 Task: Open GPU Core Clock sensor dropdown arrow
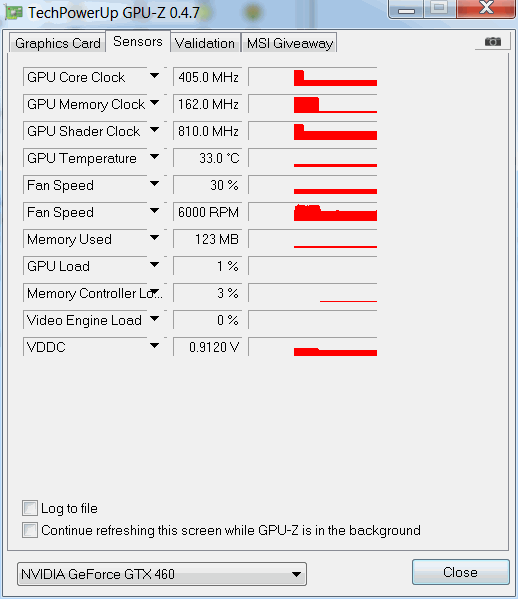point(154,76)
